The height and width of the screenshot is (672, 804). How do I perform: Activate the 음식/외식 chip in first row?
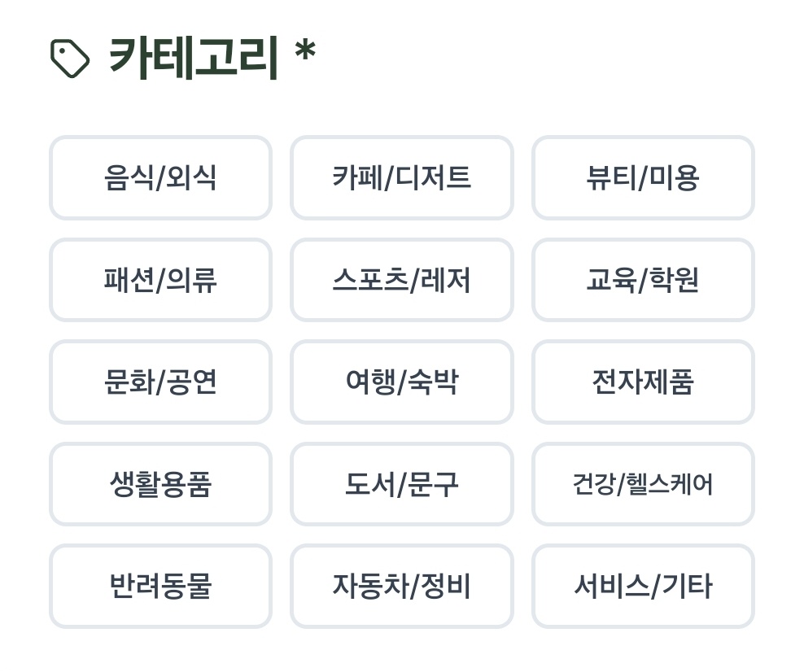coord(160,178)
